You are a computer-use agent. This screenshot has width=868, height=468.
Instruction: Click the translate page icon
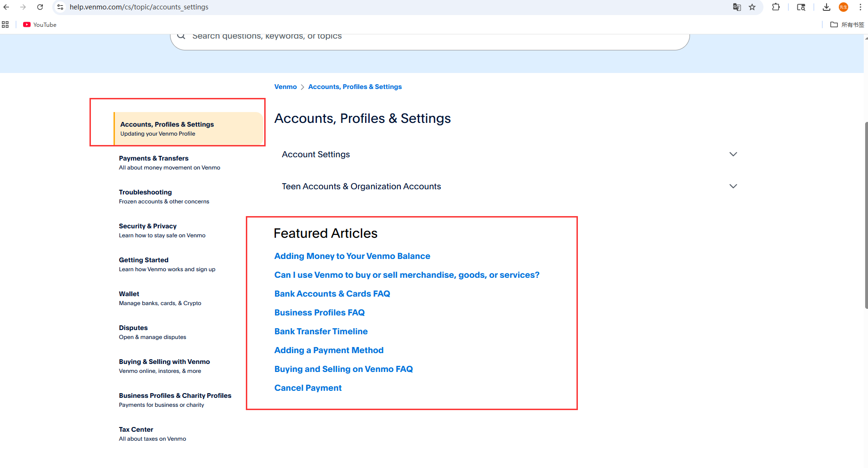coord(737,7)
